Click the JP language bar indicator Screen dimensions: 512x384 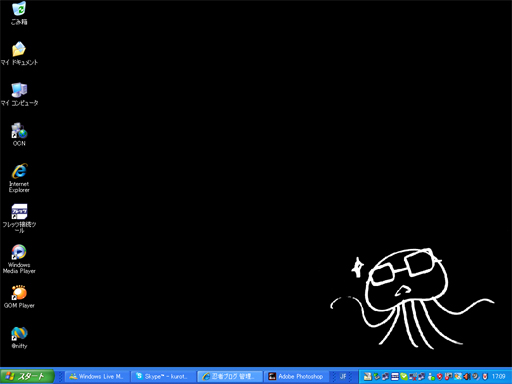click(x=343, y=376)
